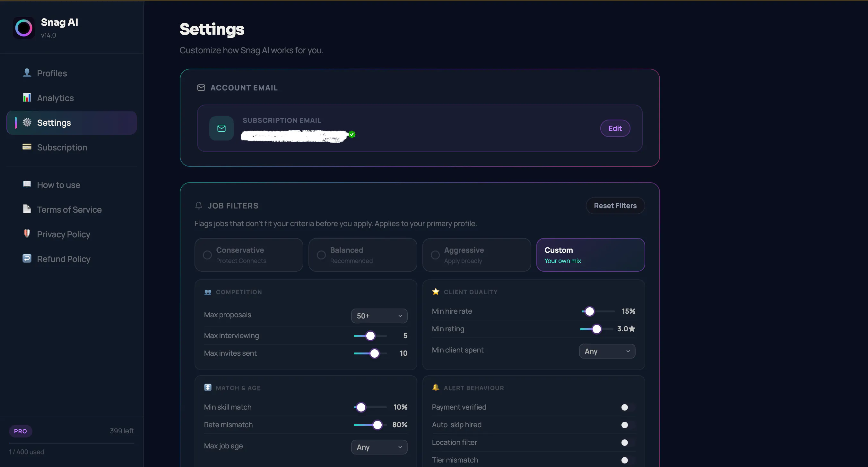The width and height of the screenshot is (868, 467).
Task: Toggle the Payment verified switch
Action: click(628, 407)
